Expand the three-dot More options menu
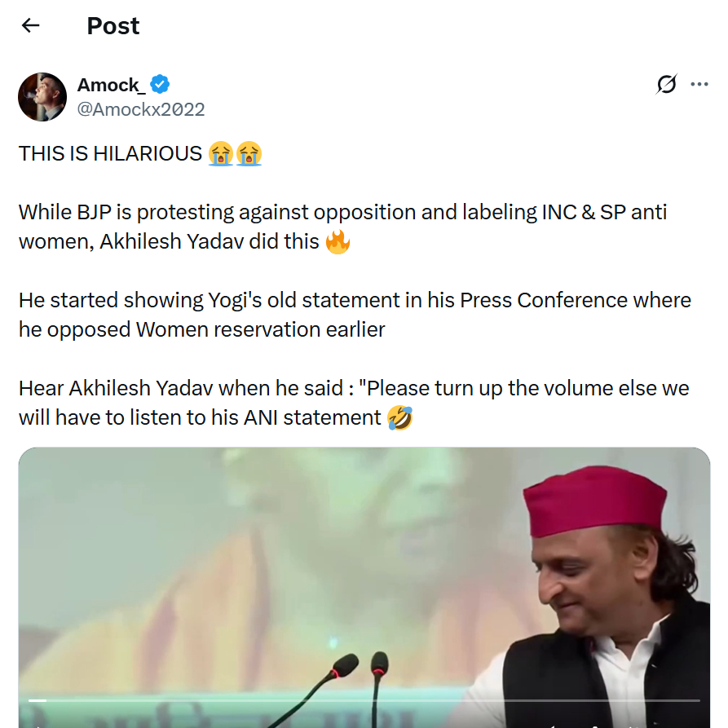Screen dimensions: 728x728 point(699,84)
